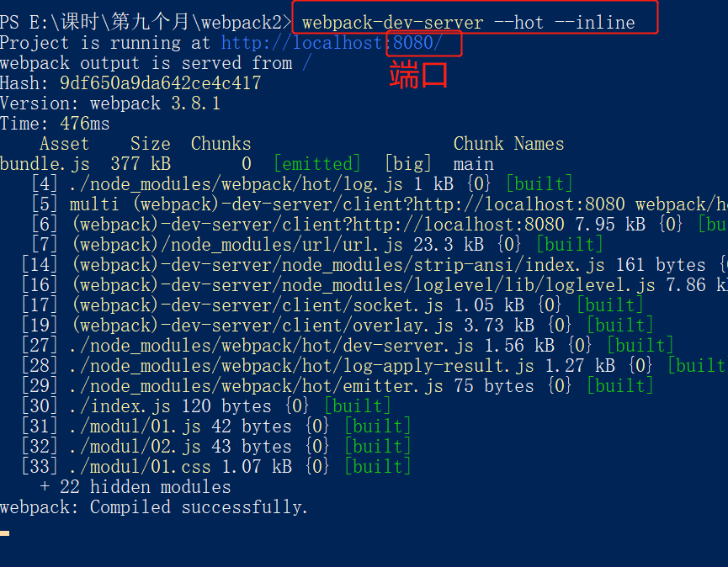The image size is (728, 567).
Task: Click the webpack-dev-server --hot --inline command
Action: coord(469,23)
